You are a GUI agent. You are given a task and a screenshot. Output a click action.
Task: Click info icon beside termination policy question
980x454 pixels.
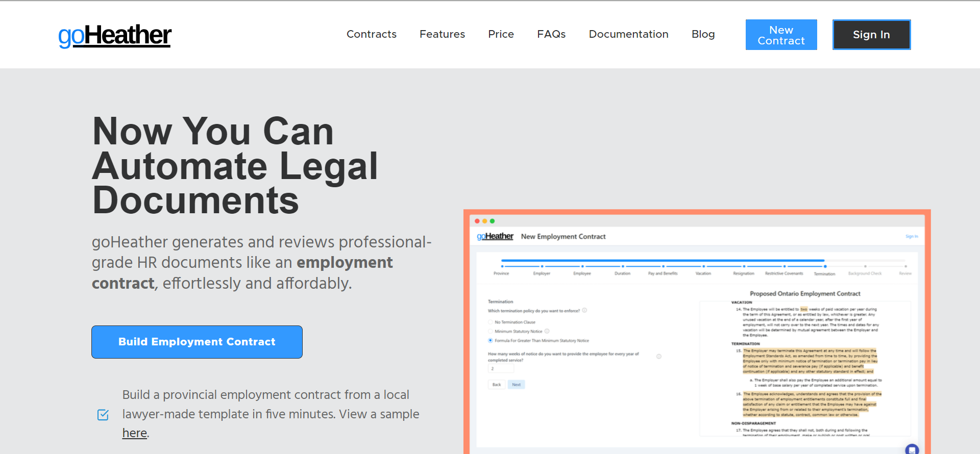point(585,310)
